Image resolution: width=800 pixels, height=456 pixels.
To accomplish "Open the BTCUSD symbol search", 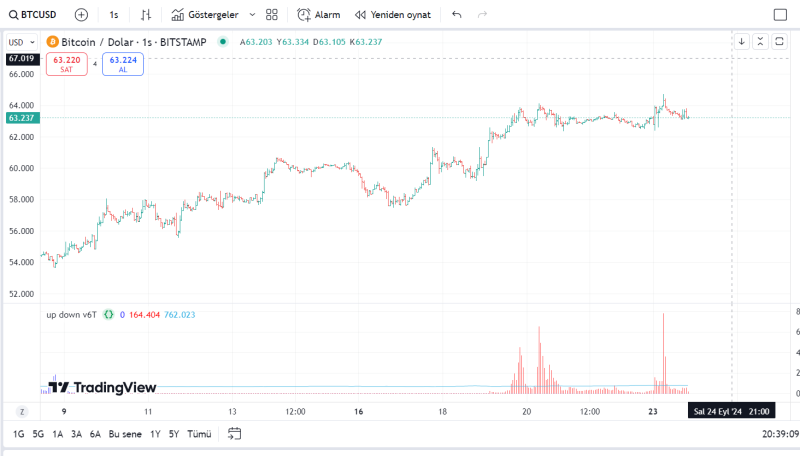I will click(32, 15).
